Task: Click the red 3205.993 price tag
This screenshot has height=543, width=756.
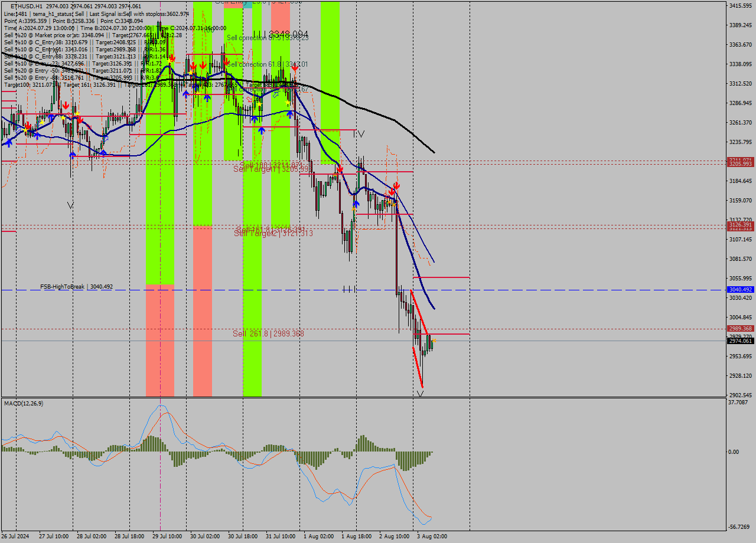Action: pyautogui.click(x=740, y=164)
